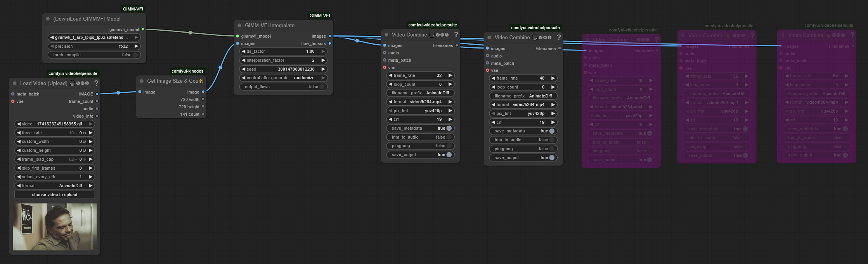The width and height of the screenshot is (868, 264).
Task: Open the format video/h264-mp4 dropdown on Video Combine with frame_rate 32
Action: coord(420,102)
